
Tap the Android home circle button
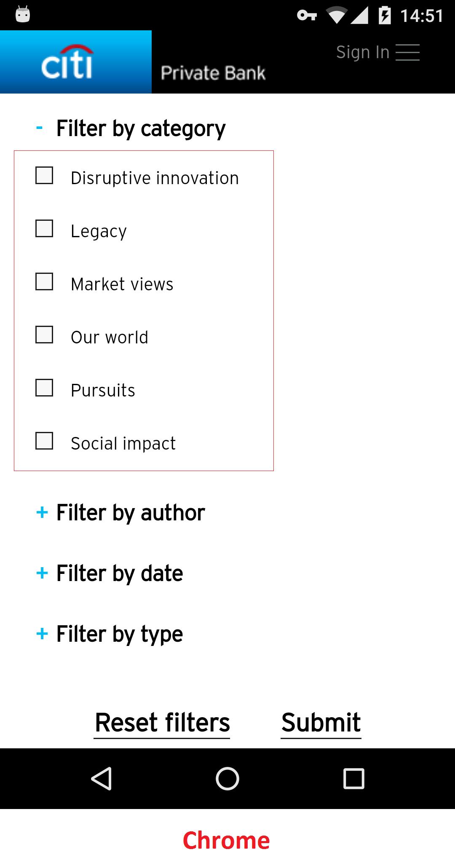[x=227, y=778]
